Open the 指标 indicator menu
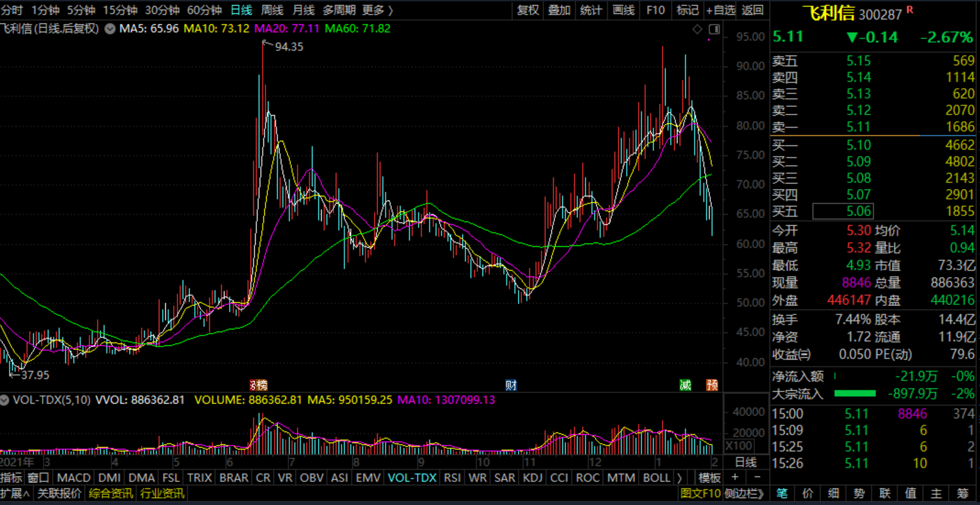 pyautogui.click(x=12, y=477)
